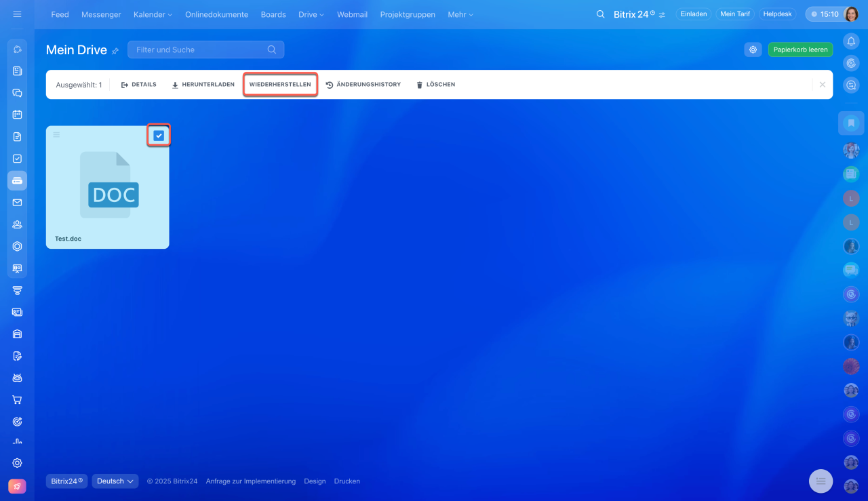Close the selection action bar
Viewport: 868px width, 501px height.
823,85
